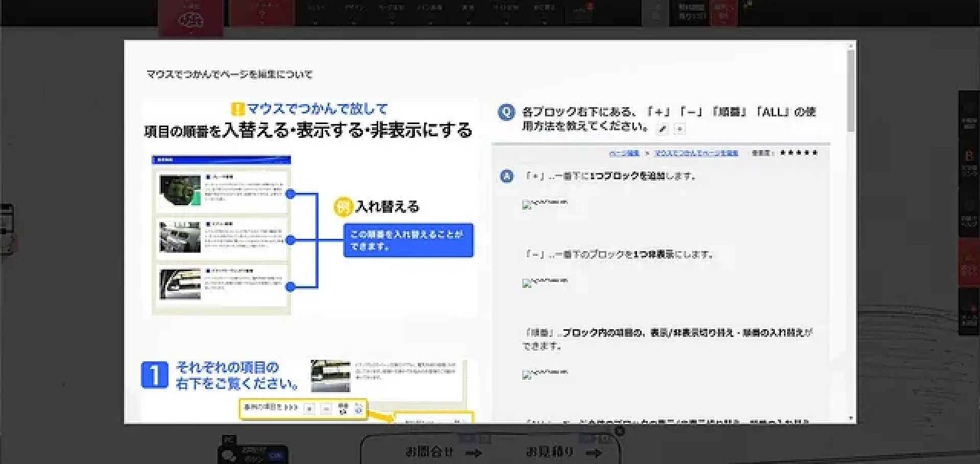The image size is (980, 464).
Task: Click the scrollbar down arrow in the dialog
Action: tap(850, 418)
